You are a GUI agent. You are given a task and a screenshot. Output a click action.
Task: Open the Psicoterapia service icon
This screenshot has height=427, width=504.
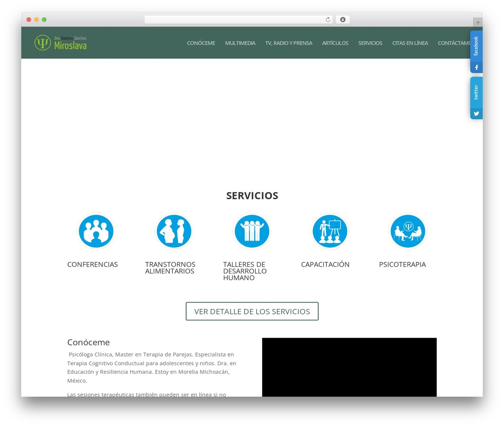(408, 231)
